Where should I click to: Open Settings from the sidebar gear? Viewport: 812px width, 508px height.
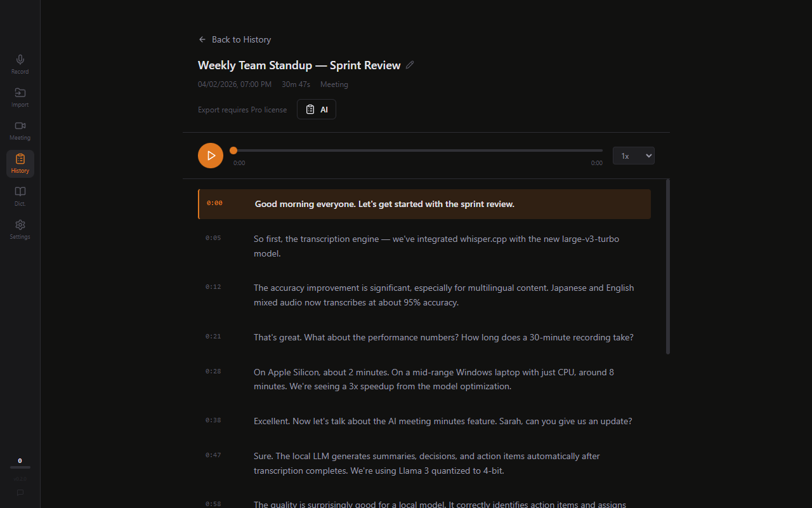20,229
